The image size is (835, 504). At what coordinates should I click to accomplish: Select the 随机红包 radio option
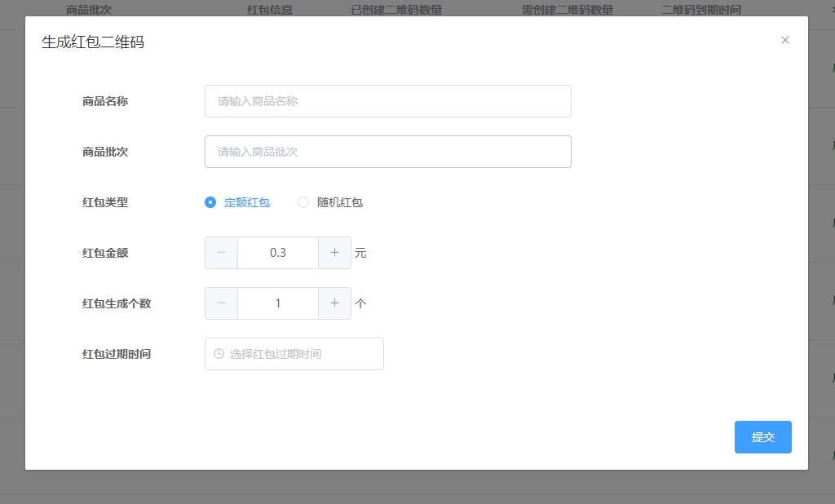pyautogui.click(x=330, y=202)
